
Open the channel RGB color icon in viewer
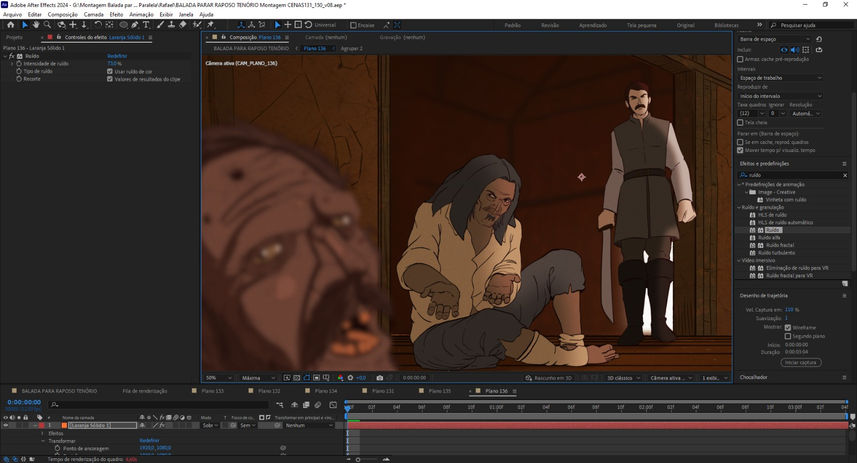click(341, 378)
